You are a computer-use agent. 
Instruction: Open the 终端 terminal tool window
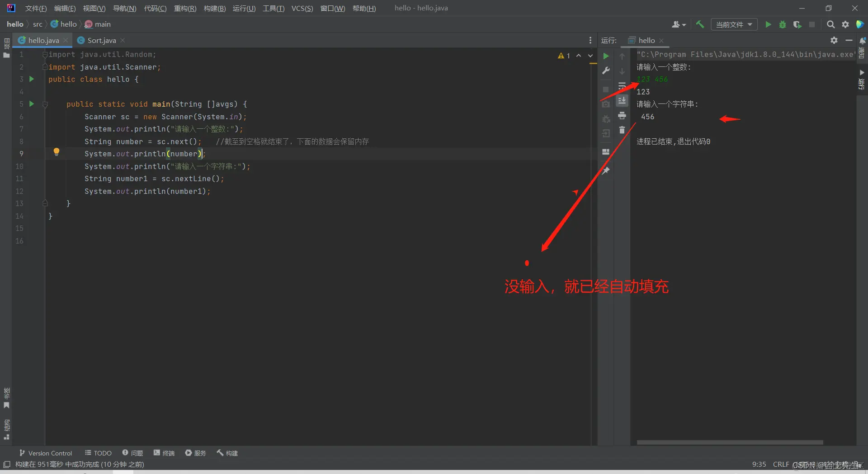[164, 453]
